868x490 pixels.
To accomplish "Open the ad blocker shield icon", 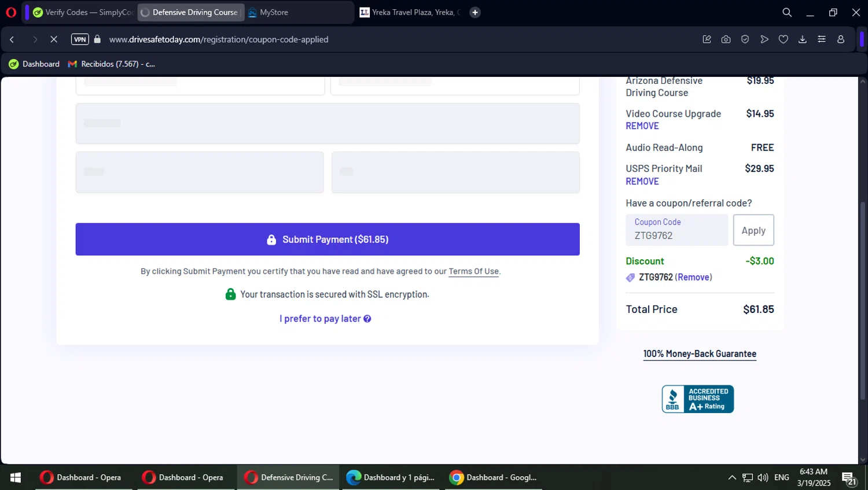I will coord(745,39).
